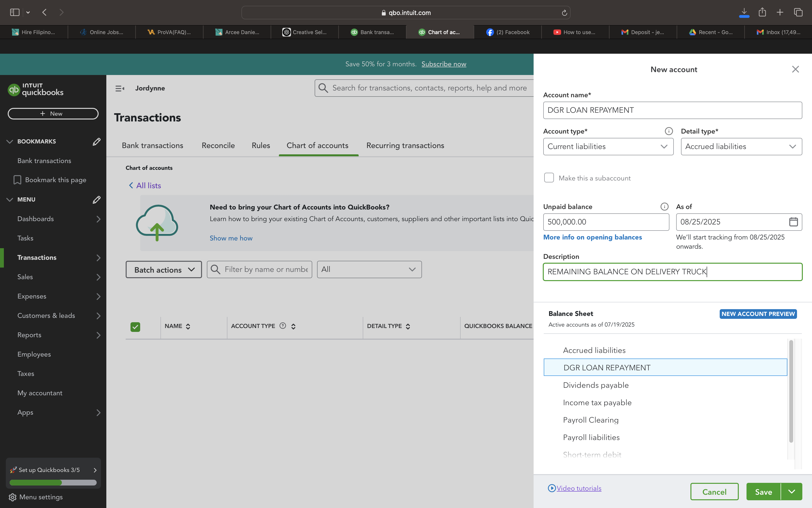Click the Cancel button
This screenshot has width=812, height=508.
tap(714, 492)
